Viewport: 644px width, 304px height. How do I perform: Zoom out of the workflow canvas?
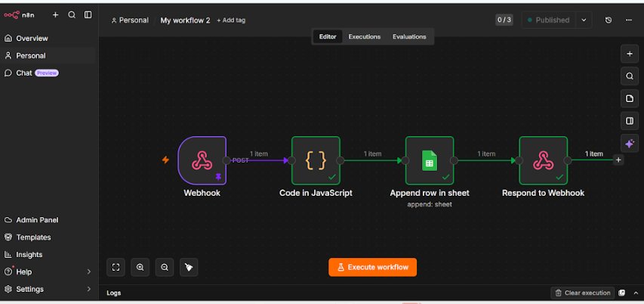click(x=165, y=268)
